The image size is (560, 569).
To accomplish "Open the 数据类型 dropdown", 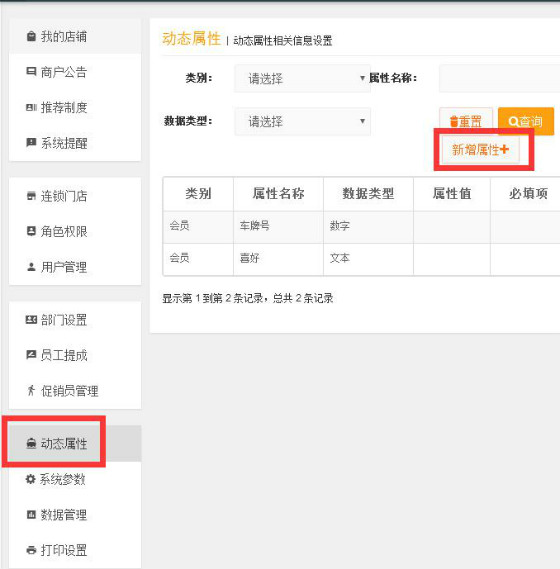I will pos(302,121).
